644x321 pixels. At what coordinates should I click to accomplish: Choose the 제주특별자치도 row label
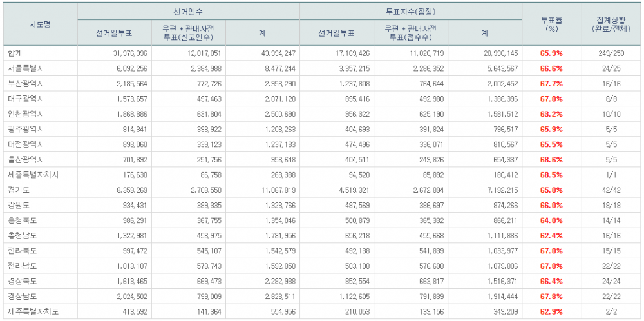click(32, 312)
